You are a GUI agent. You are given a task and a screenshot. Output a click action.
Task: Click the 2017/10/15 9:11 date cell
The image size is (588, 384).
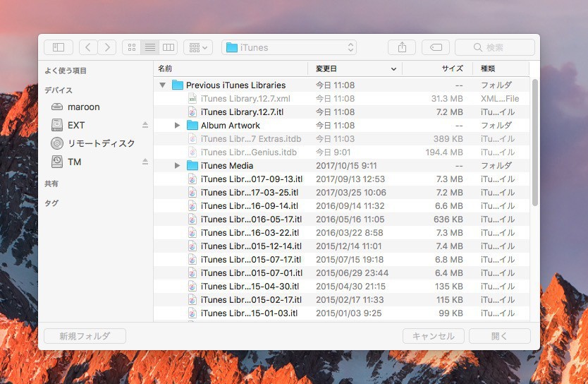pos(346,166)
